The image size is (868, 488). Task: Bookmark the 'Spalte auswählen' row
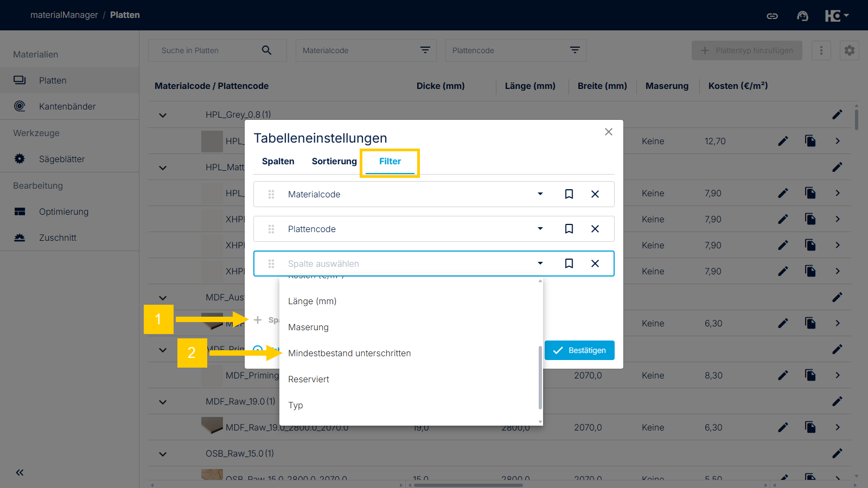point(569,264)
